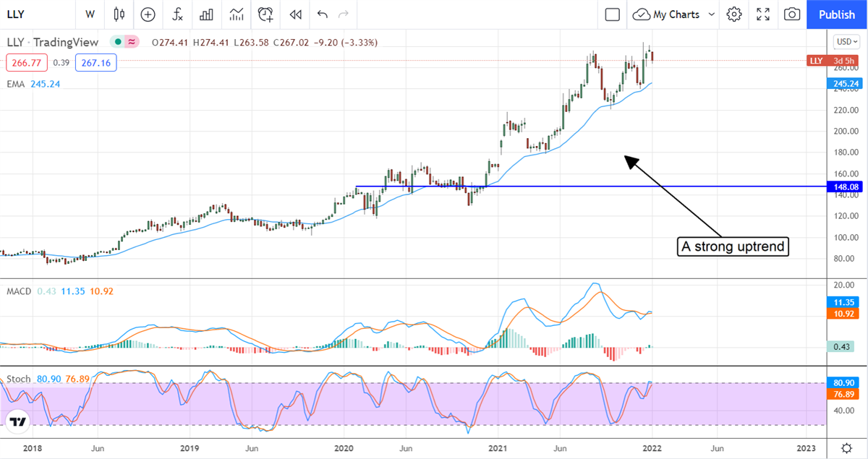868x459 pixels.
Task: Enter fullscreen mode
Action: click(763, 14)
